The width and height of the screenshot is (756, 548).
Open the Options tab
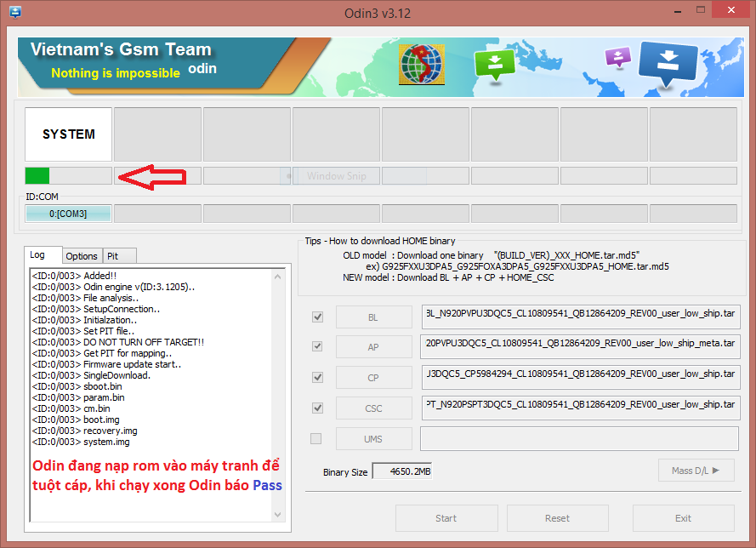click(x=82, y=256)
